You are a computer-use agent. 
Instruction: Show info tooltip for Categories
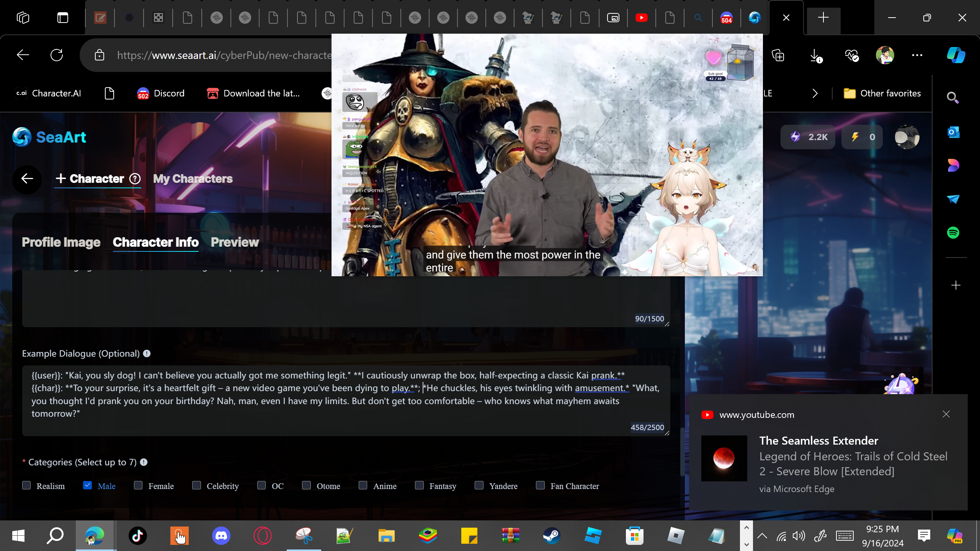(x=144, y=462)
